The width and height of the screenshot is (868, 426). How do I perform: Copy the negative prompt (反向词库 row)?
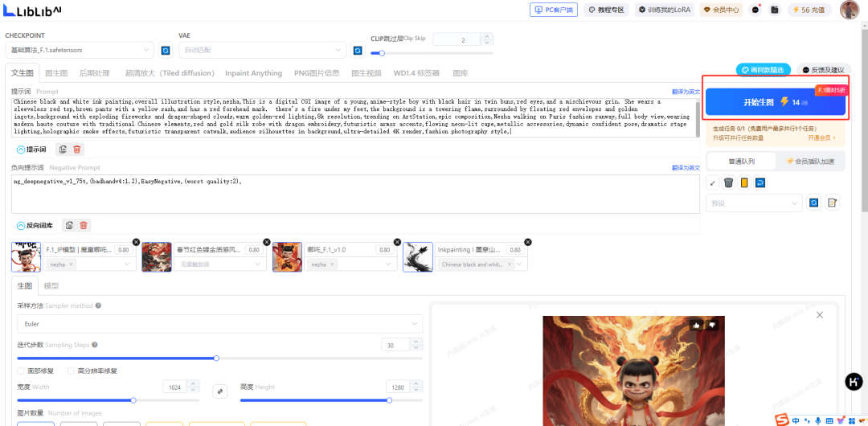point(69,226)
